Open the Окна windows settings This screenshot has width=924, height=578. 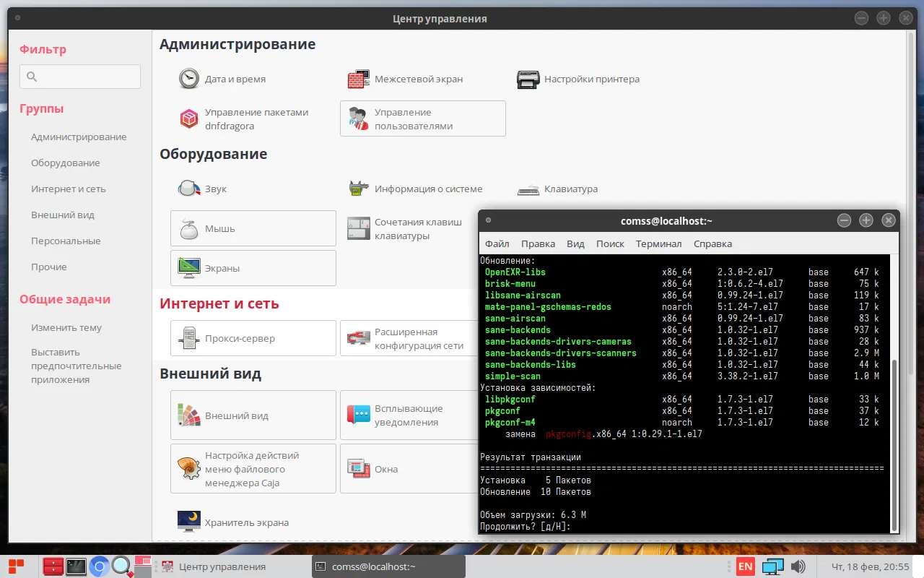coord(409,469)
